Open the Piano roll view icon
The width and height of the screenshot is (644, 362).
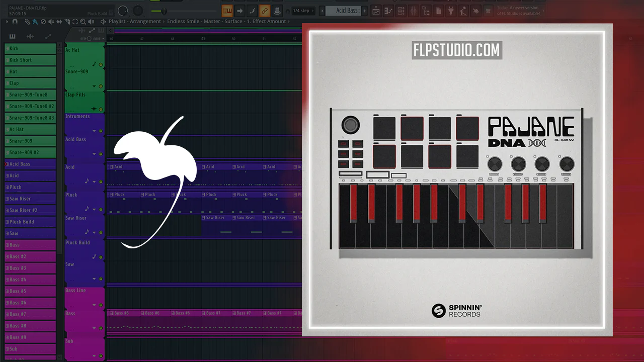click(388, 11)
